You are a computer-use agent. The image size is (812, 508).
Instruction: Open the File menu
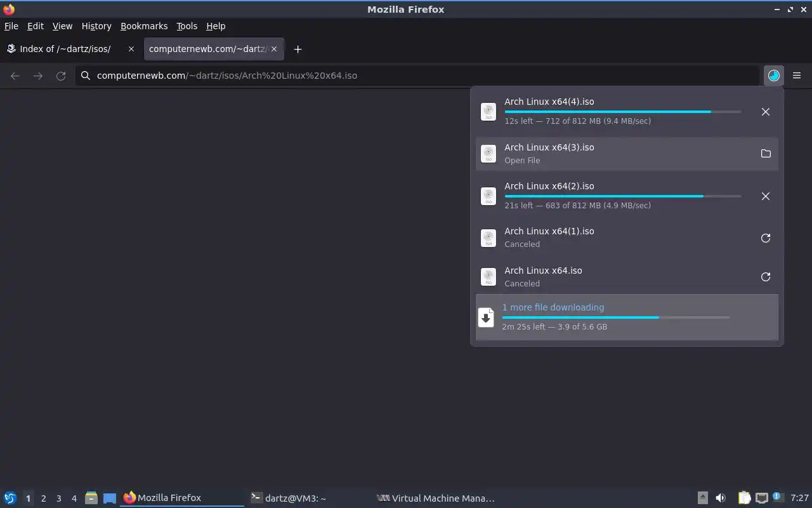[x=11, y=26]
